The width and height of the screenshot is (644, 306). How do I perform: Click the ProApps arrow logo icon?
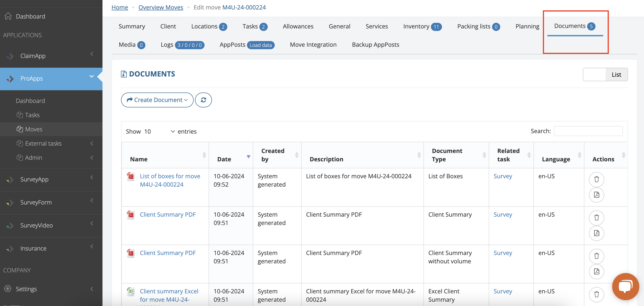(x=10, y=79)
